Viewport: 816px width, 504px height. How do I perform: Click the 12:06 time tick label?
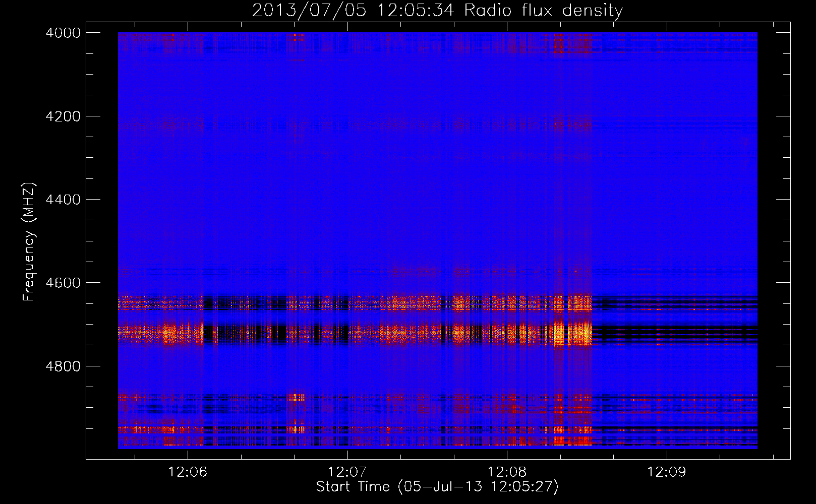[188, 472]
